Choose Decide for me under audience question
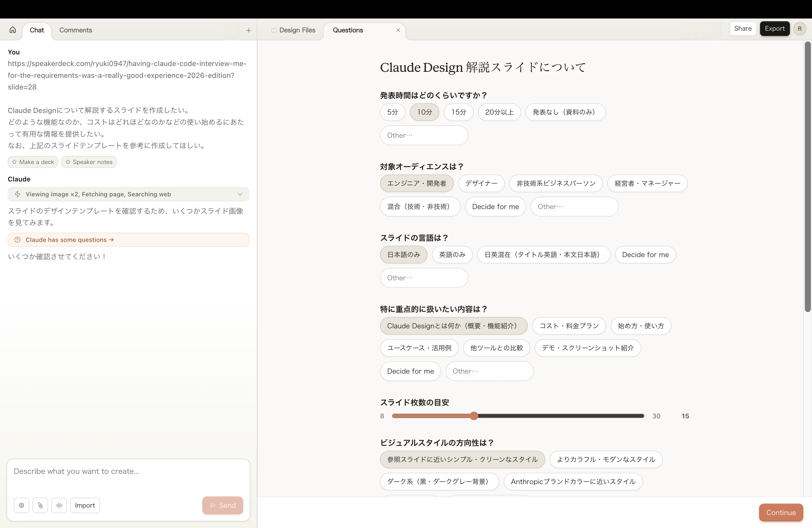Viewport: 812px width, 528px height. (x=495, y=206)
